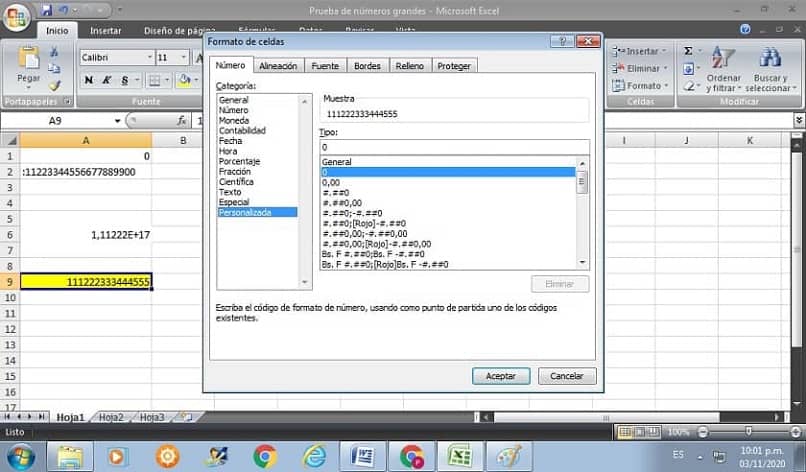Select Moneda in category list

233,120
